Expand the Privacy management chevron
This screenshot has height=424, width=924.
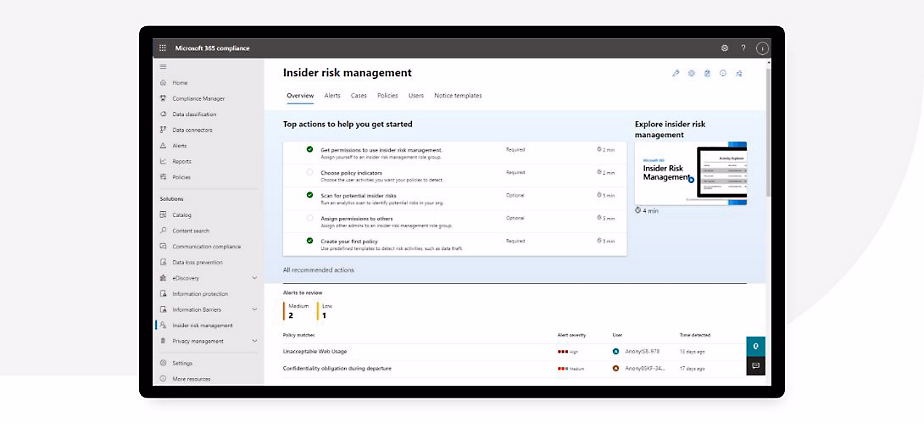point(254,341)
